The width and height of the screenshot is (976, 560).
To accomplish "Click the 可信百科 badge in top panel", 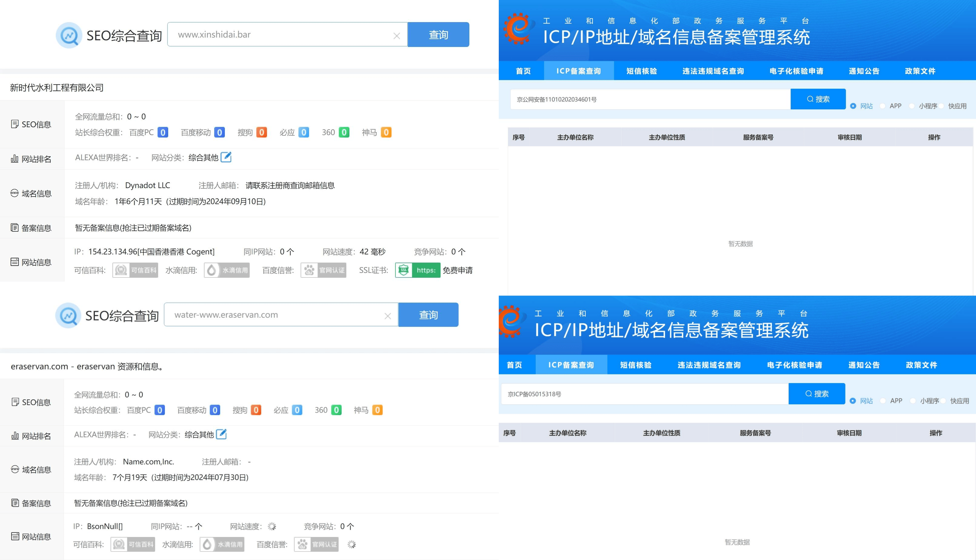I will (x=135, y=270).
